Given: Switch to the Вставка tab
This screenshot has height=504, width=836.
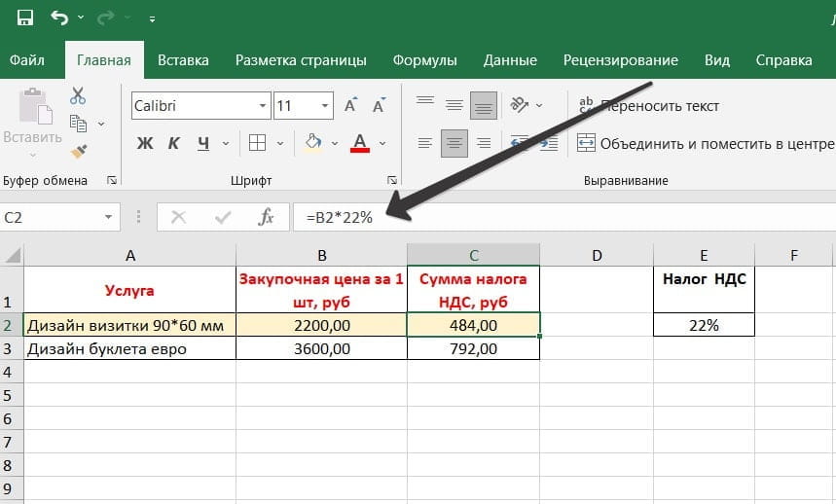Looking at the screenshot, I should tap(183, 60).
